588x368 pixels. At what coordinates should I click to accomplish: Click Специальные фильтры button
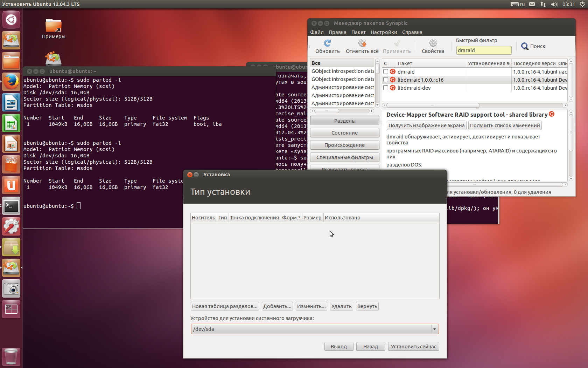pyautogui.click(x=345, y=157)
